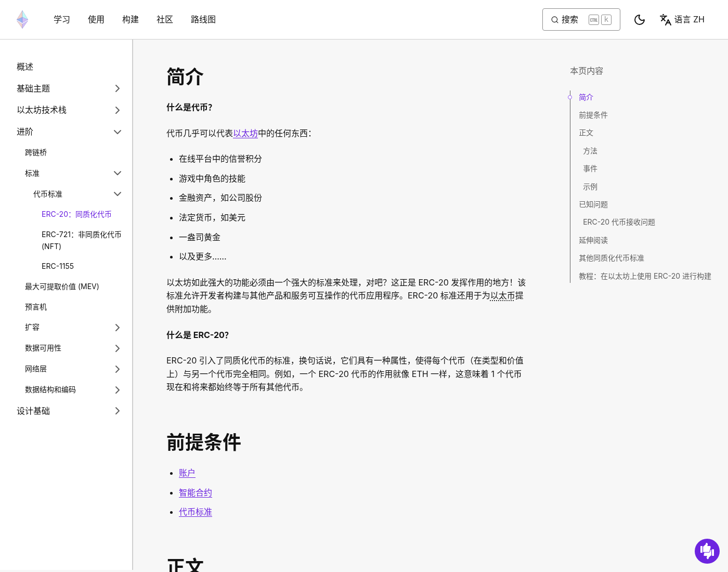728x572 pixels.
Task: Toggle dark mode with the moon icon
Action: click(x=640, y=20)
